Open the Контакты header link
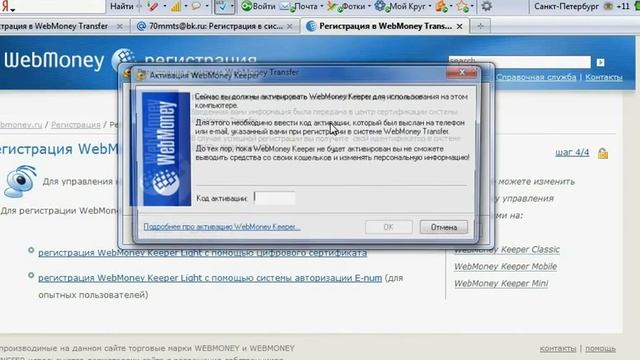 pyautogui.click(x=604, y=77)
